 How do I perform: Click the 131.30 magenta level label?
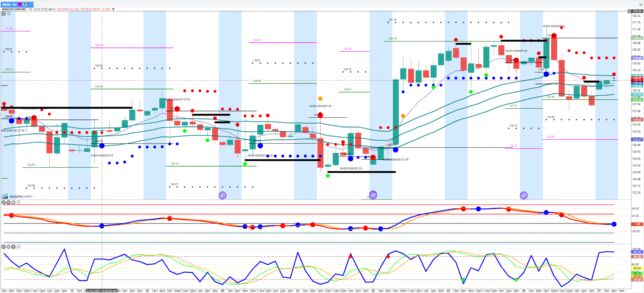[x=8, y=29]
